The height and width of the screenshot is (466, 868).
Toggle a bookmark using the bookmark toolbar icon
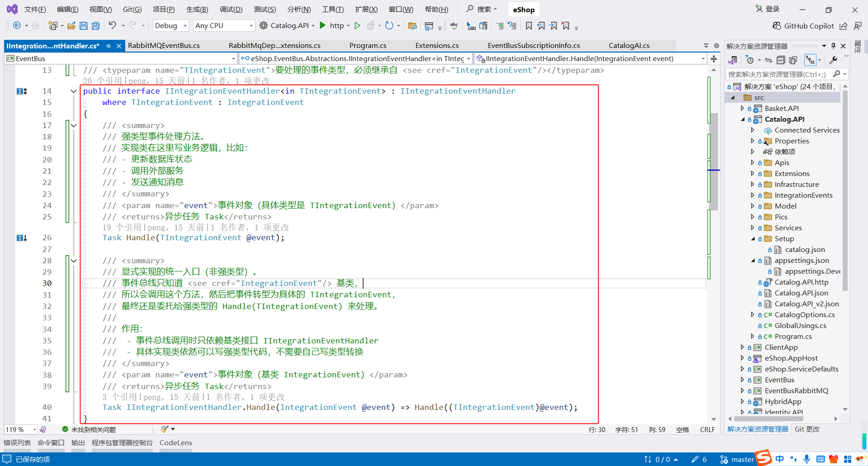coord(529,26)
